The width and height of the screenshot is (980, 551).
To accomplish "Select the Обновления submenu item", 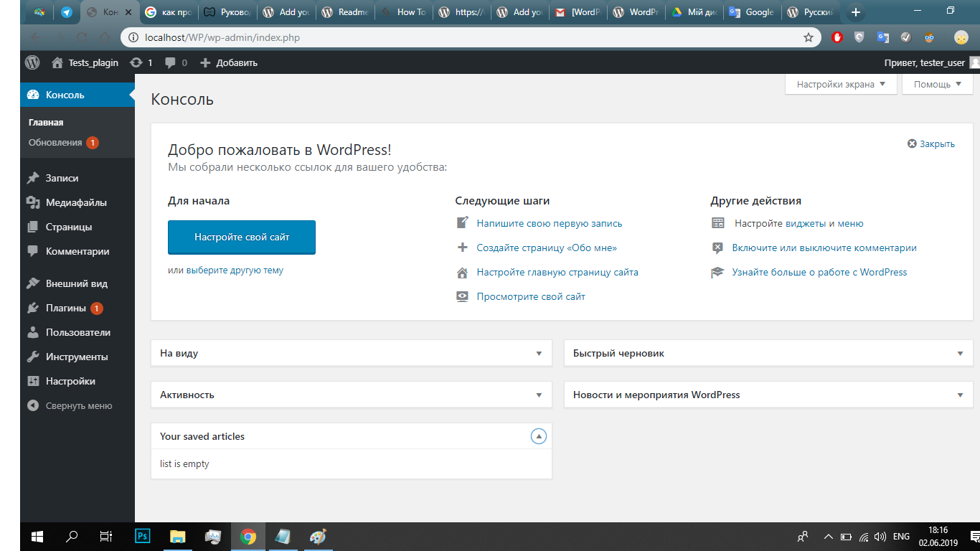I will [63, 143].
